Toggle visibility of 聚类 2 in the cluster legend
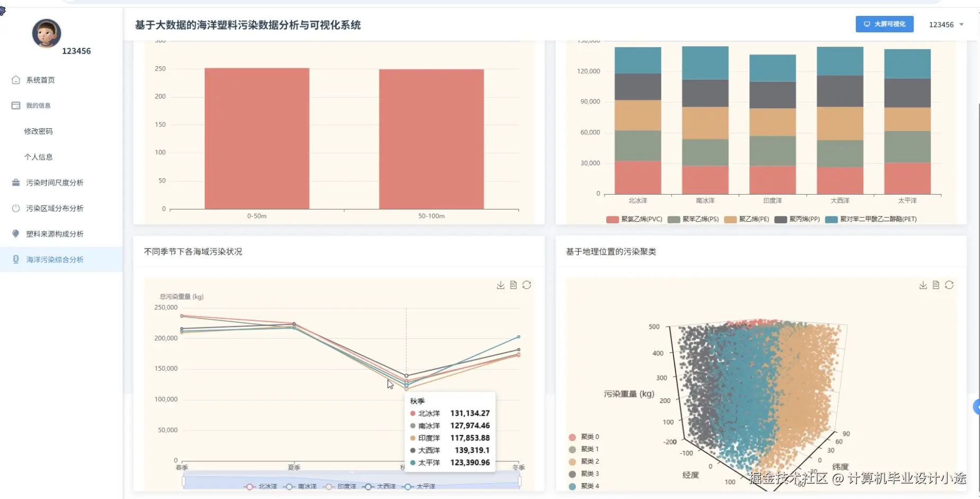The width and height of the screenshot is (980, 499). pyautogui.click(x=583, y=461)
